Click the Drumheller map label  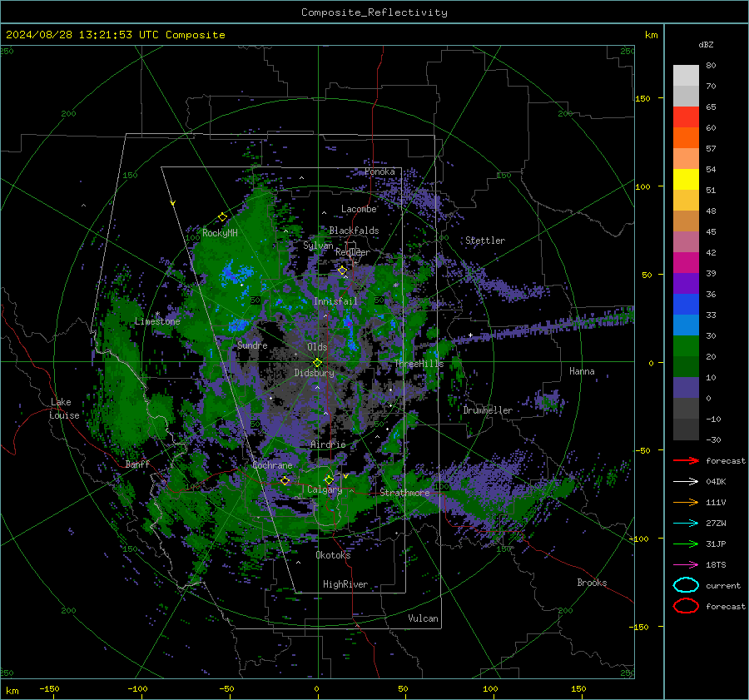[x=488, y=410]
